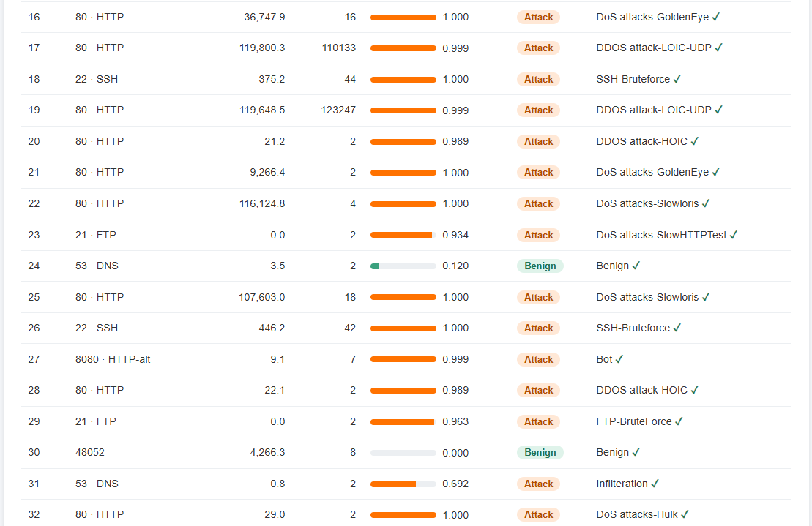Click the score bar for row 31 showing 0.692
The image size is (812, 526).
(x=403, y=484)
